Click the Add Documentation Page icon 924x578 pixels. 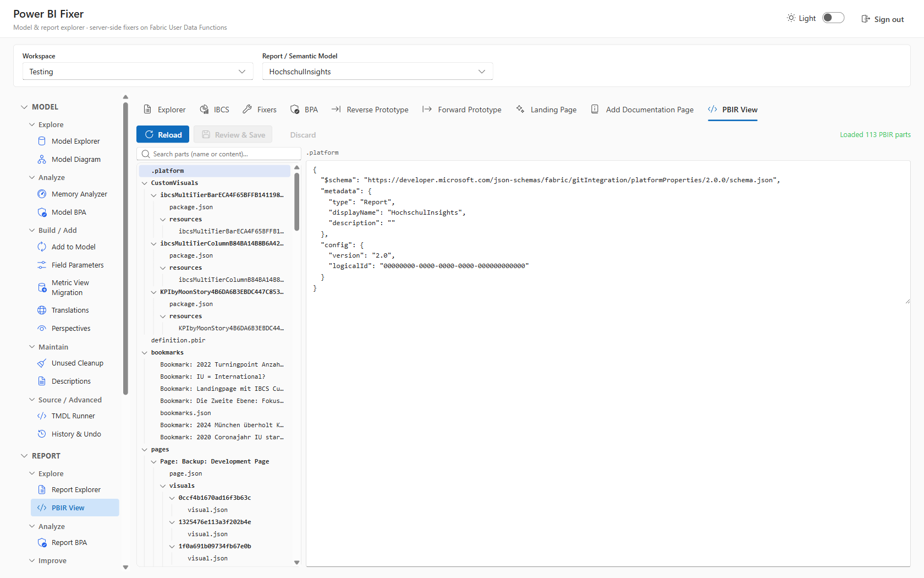[x=595, y=109]
